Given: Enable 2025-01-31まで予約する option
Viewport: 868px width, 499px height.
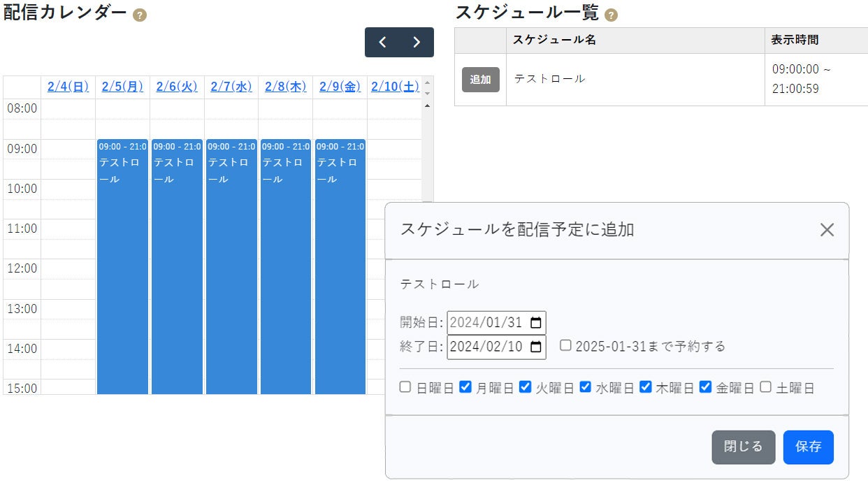Looking at the screenshot, I should coord(565,345).
